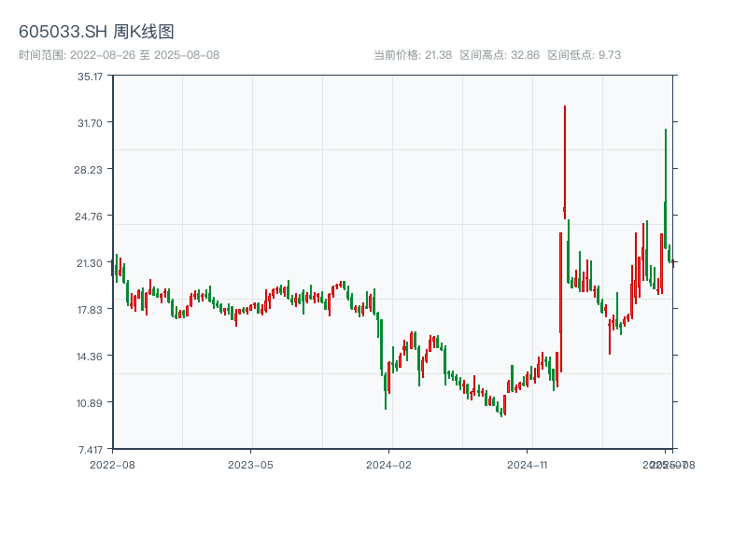
Task: Click the 2022-08 x-axis date label
Action: pos(112,464)
